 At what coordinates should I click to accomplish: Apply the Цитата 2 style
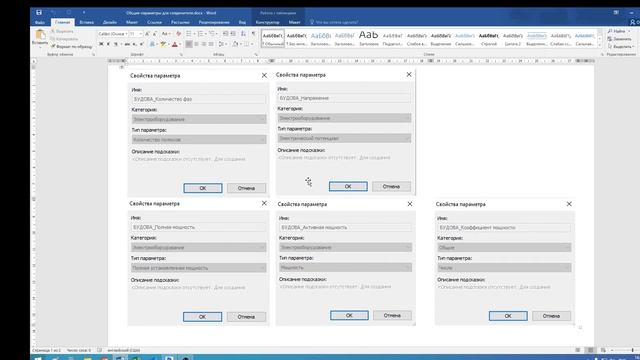coord(513,38)
